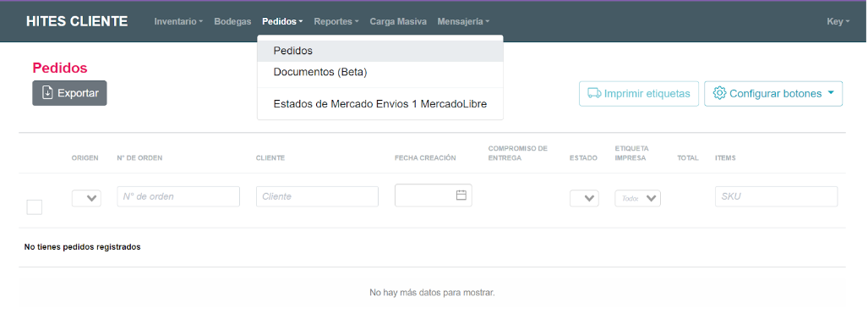Open the Reportes menu
The width and height of the screenshot is (868, 314).
[336, 22]
